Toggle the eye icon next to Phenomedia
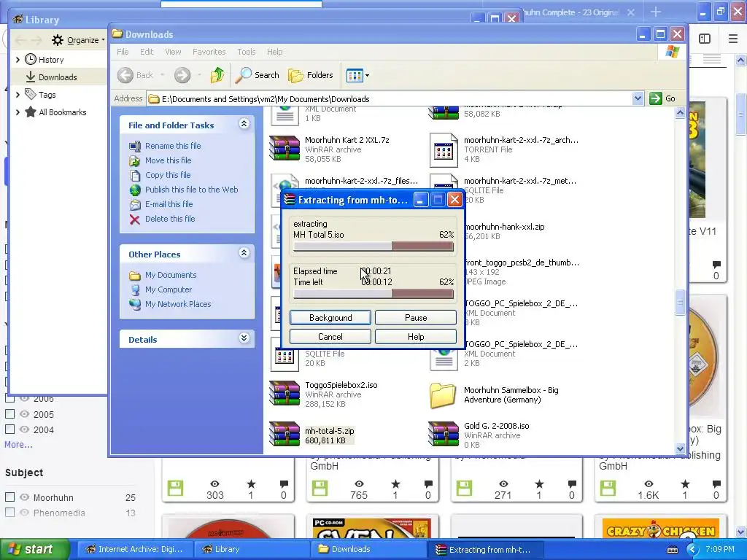 tap(24, 513)
